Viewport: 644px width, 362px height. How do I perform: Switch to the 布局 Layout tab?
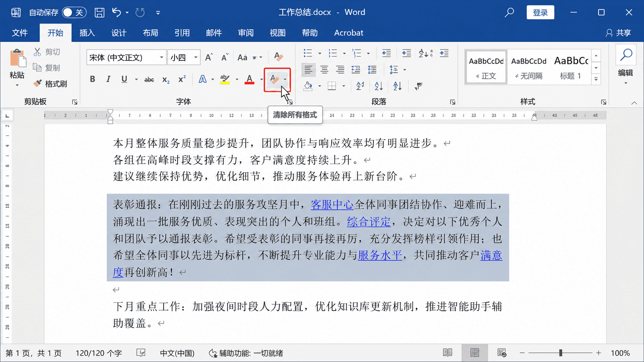150,33
